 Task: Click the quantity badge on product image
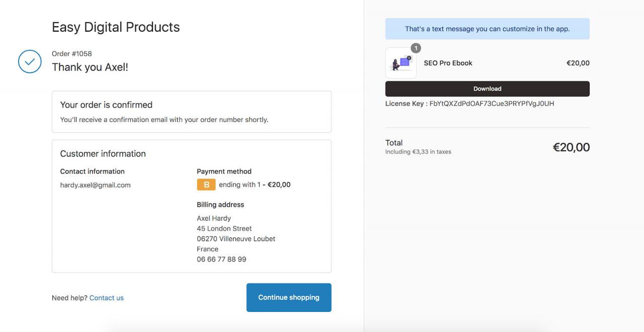pos(416,48)
